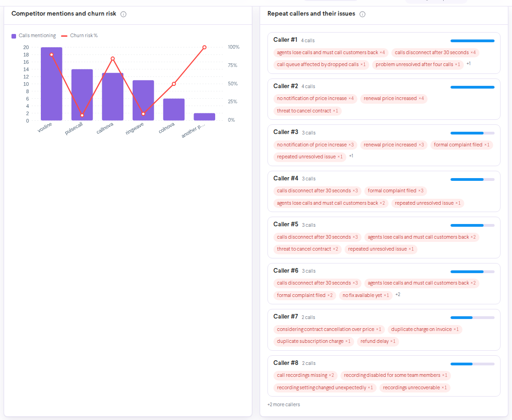This screenshot has height=420, width=512.
Task: Select the ringwave bar in chart
Action: [x=143, y=100]
